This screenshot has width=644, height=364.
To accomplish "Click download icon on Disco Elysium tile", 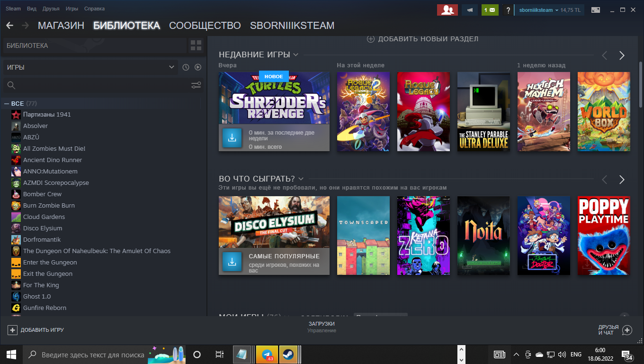I will (x=232, y=262).
